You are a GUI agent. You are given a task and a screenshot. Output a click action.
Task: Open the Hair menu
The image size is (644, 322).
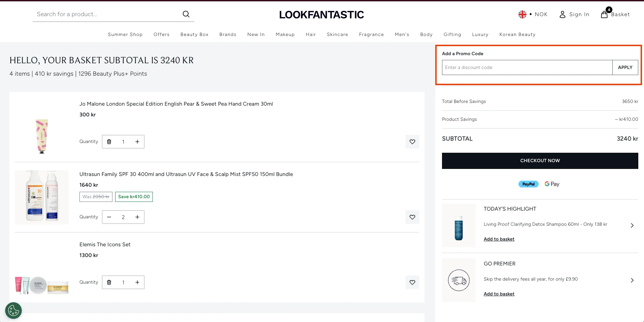click(x=311, y=34)
